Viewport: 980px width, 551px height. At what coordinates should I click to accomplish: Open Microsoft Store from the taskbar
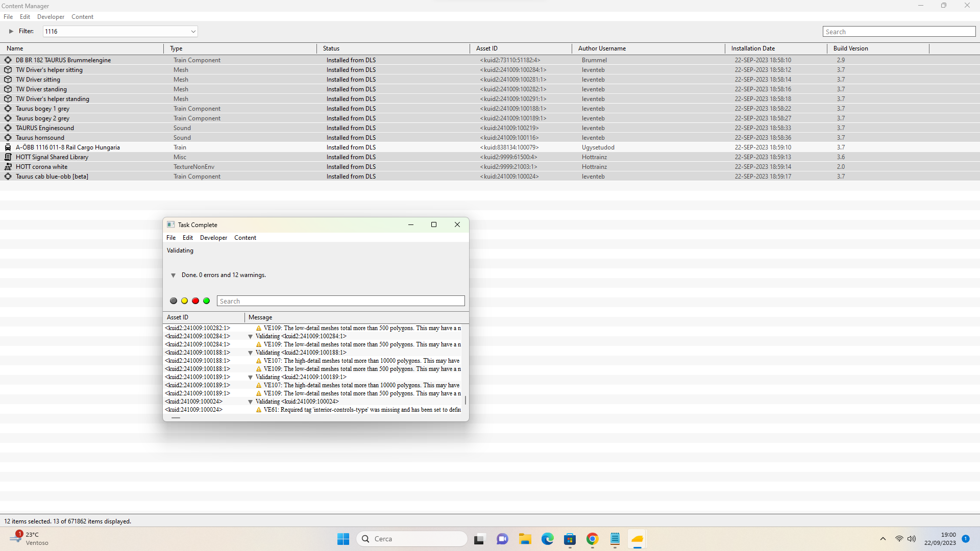click(x=570, y=539)
